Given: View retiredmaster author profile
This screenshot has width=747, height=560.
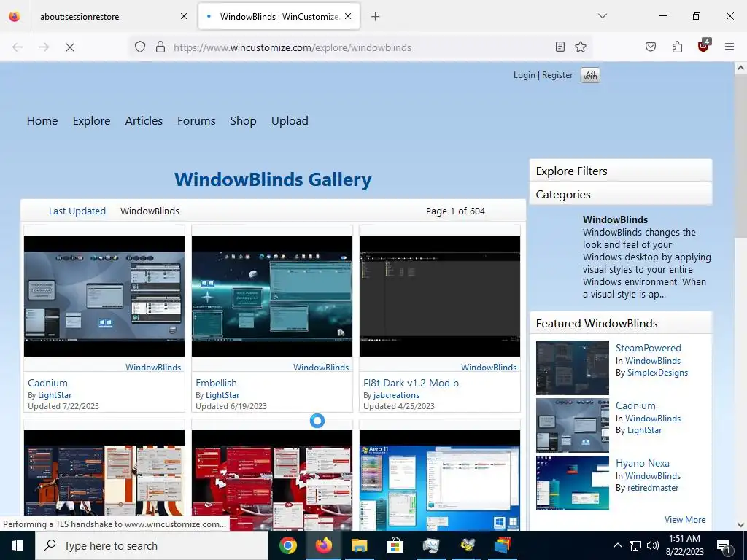Looking at the screenshot, I should point(653,488).
